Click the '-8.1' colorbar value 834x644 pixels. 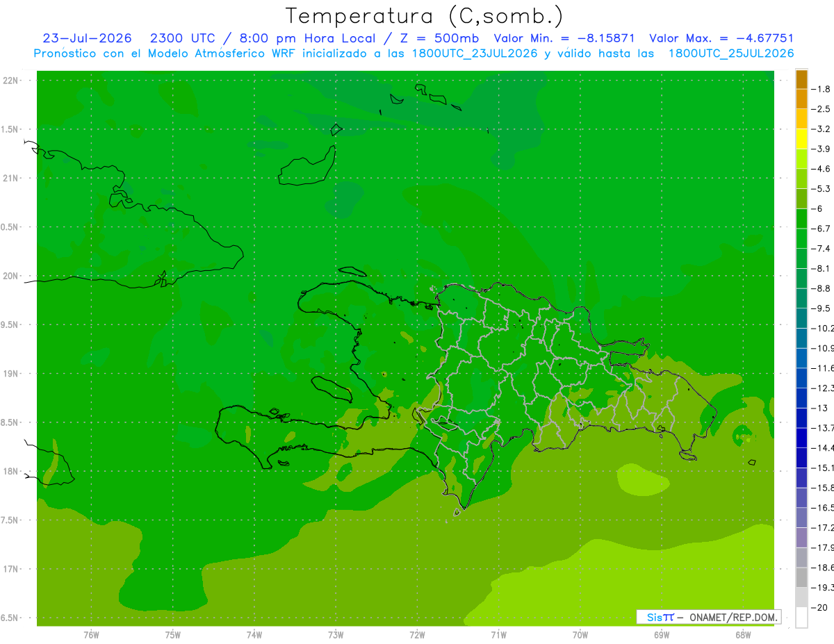pos(821,268)
